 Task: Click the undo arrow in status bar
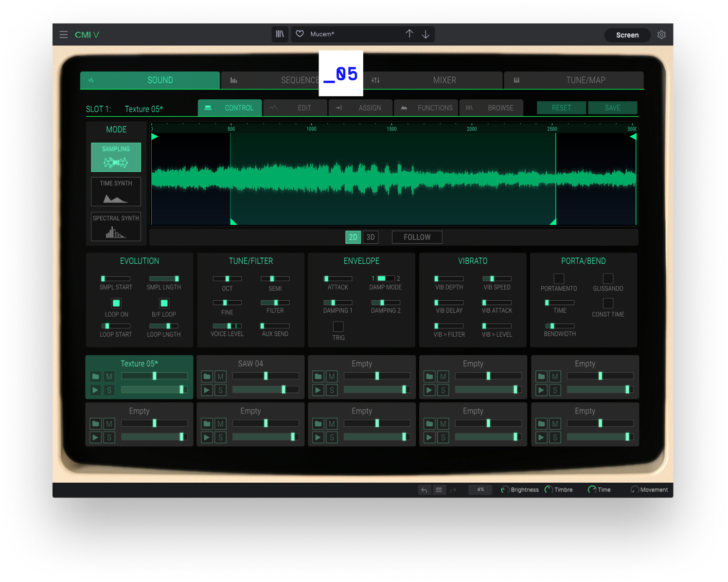[x=424, y=490]
